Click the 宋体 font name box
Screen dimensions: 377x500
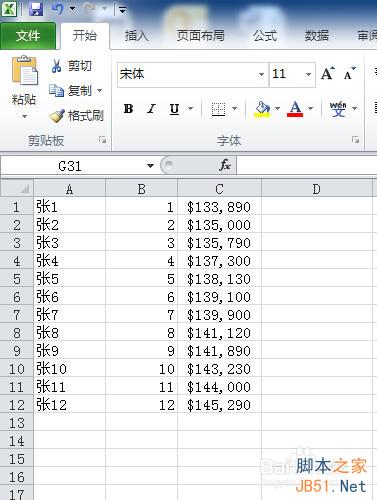(x=187, y=74)
